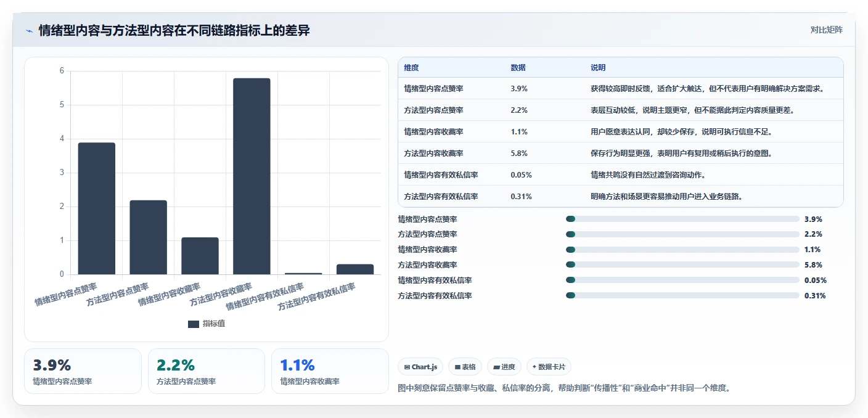Click the 进度 tag chip
The width and height of the screenshot is (868, 418).
click(x=504, y=367)
